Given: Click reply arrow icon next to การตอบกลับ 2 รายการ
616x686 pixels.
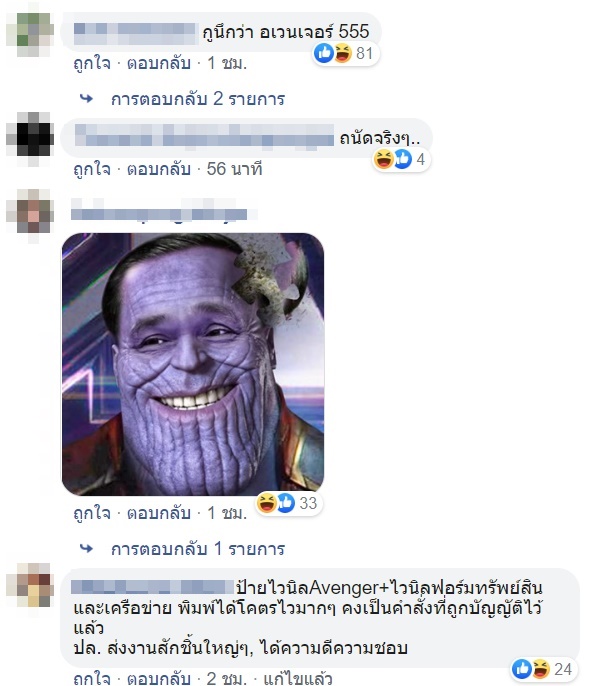Looking at the screenshot, I should coord(87,99).
